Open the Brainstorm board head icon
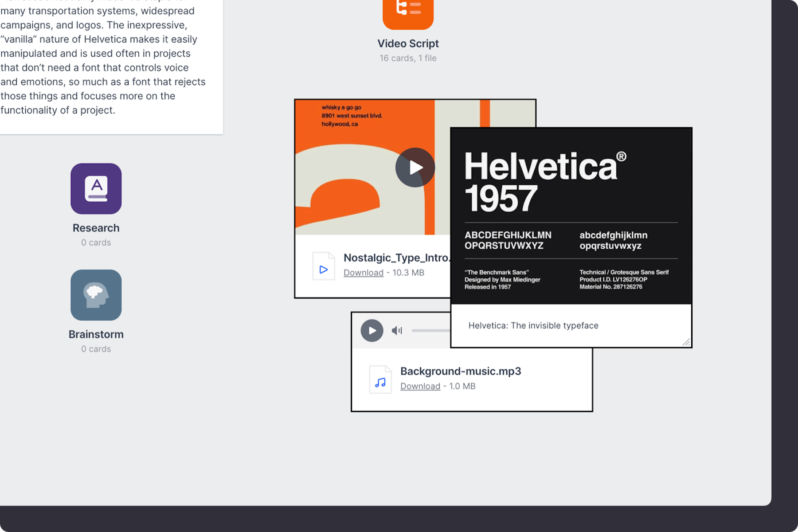Viewport: 798px width, 532px height. 96,295
